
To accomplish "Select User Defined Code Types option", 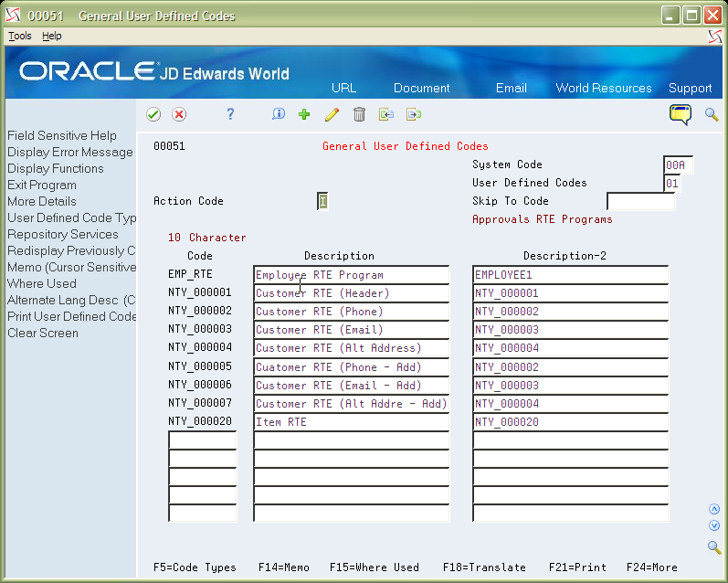I will (x=71, y=217).
